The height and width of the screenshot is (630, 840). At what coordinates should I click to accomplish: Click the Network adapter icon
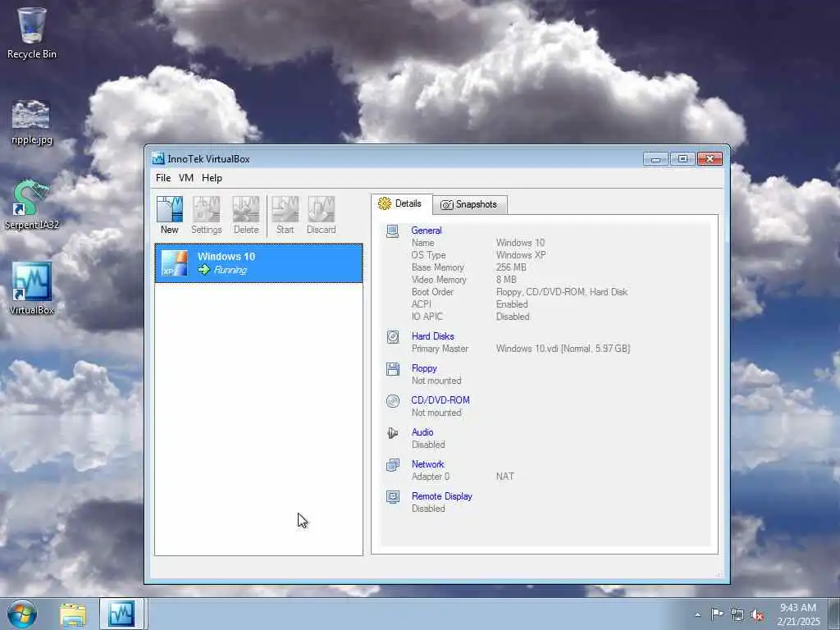393,465
